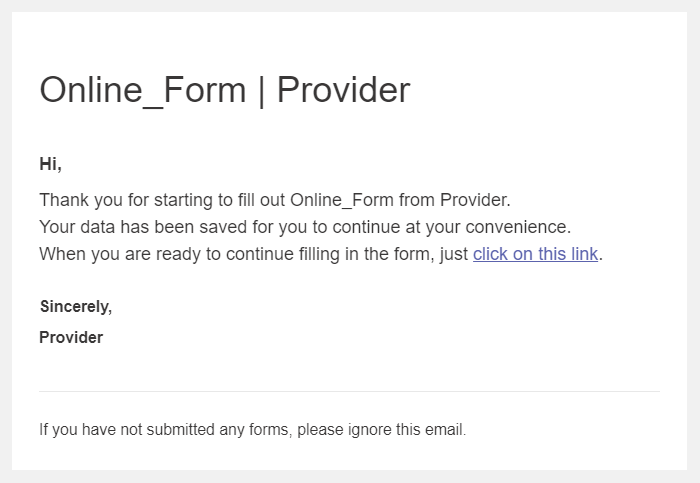Image resolution: width=700 pixels, height=483 pixels.
Task: Click the word "Online_Form" in the large heading
Action: [142, 90]
